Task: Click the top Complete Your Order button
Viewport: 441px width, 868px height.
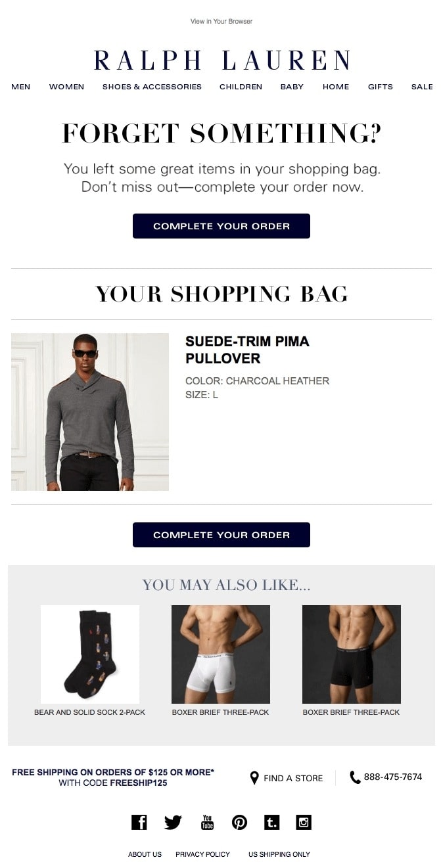Action: pos(221,226)
